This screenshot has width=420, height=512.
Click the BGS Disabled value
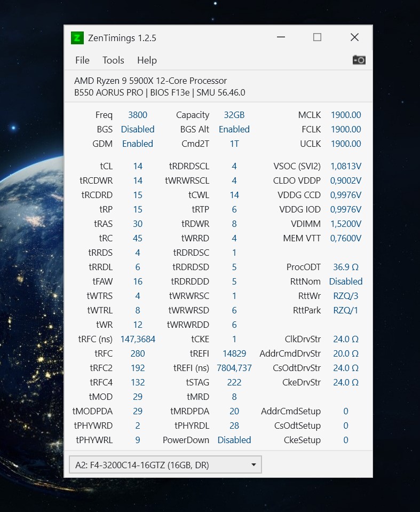[138, 129]
